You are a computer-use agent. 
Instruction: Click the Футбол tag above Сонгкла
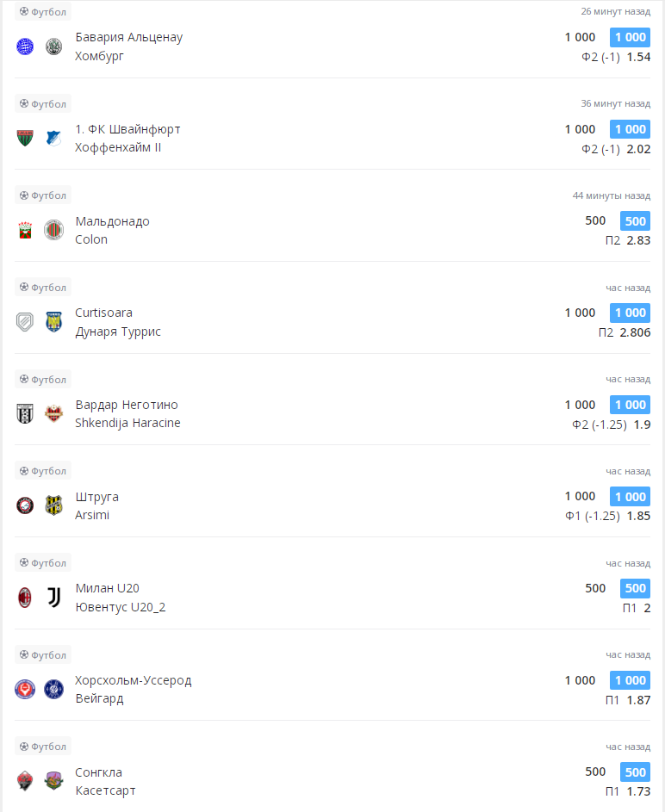tap(43, 747)
